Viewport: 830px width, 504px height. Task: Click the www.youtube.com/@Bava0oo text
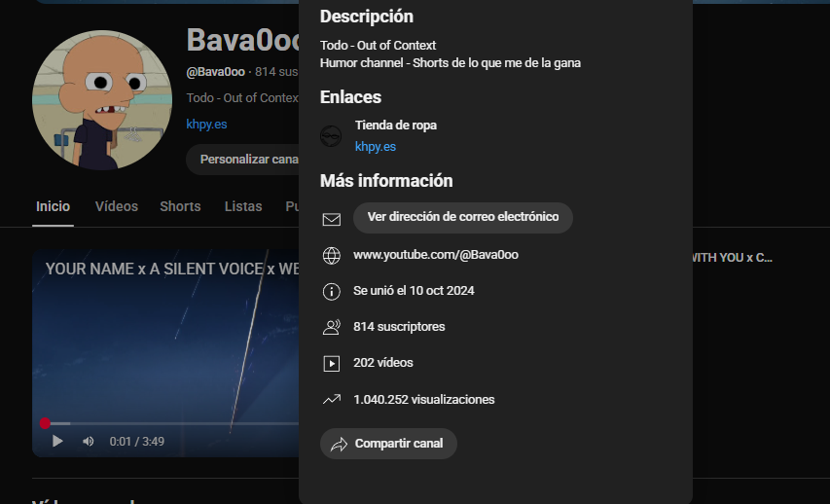pyautogui.click(x=436, y=255)
